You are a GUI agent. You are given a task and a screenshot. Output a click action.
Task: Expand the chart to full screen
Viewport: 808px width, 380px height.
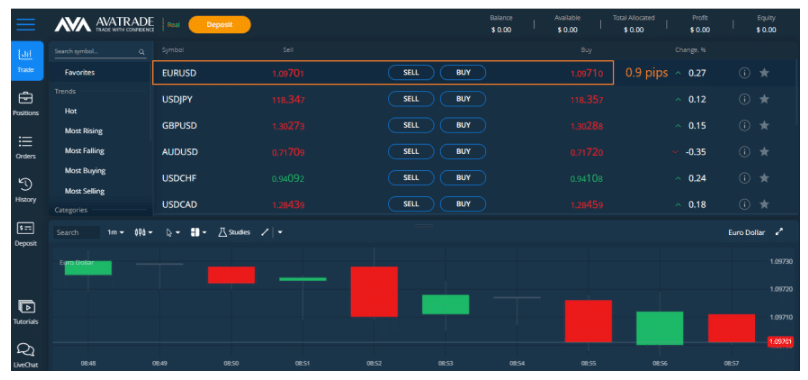coord(779,232)
